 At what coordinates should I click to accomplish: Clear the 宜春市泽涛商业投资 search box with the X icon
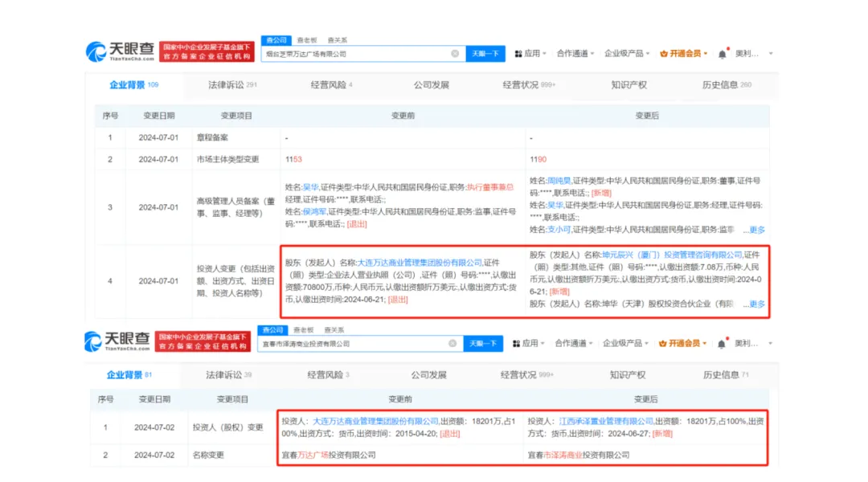(x=452, y=344)
